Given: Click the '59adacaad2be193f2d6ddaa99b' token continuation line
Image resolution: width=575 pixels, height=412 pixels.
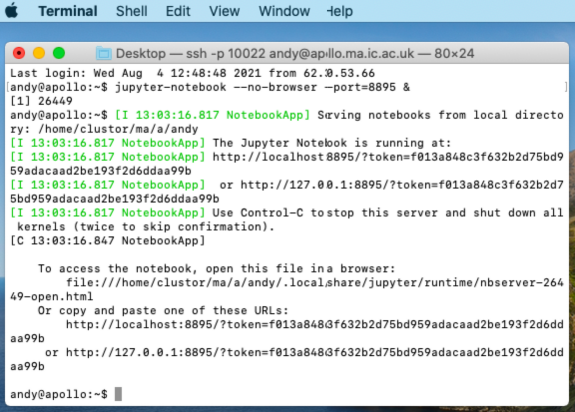Looking at the screenshot, I should pyautogui.click(x=101, y=170).
